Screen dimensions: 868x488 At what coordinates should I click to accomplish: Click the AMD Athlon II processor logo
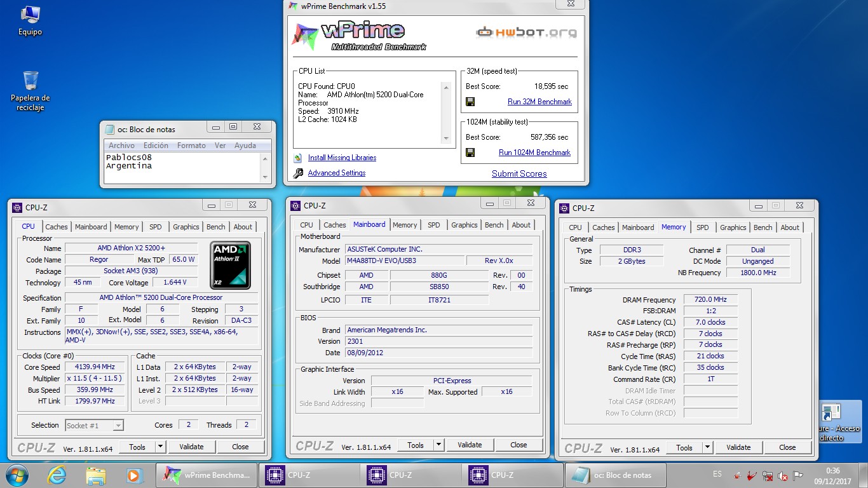(230, 266)
